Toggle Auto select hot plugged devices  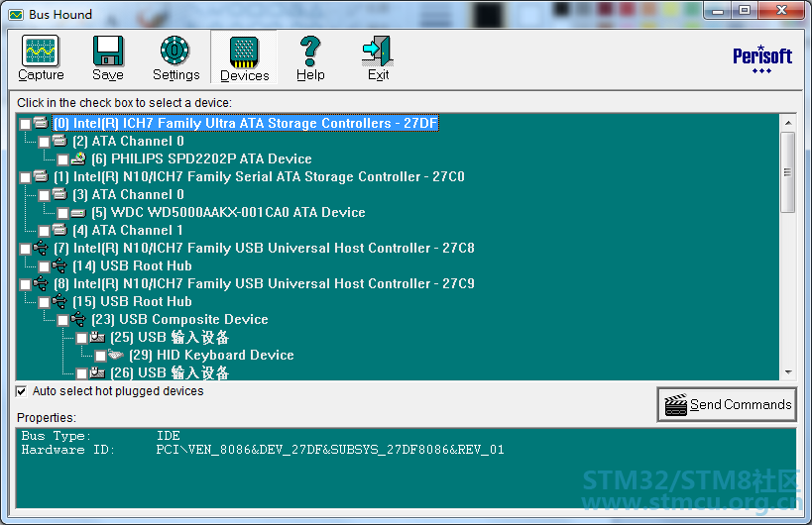point(21,391)
